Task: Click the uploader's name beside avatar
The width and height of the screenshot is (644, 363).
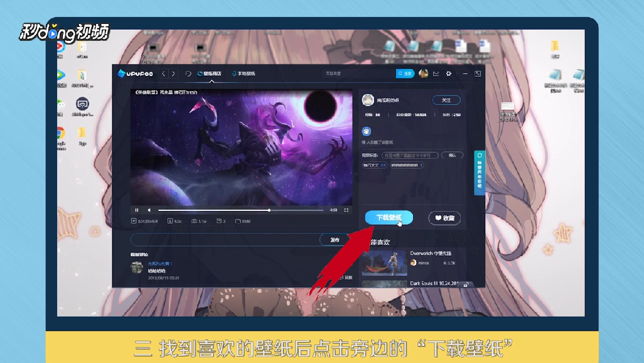Action: (388, 100)
